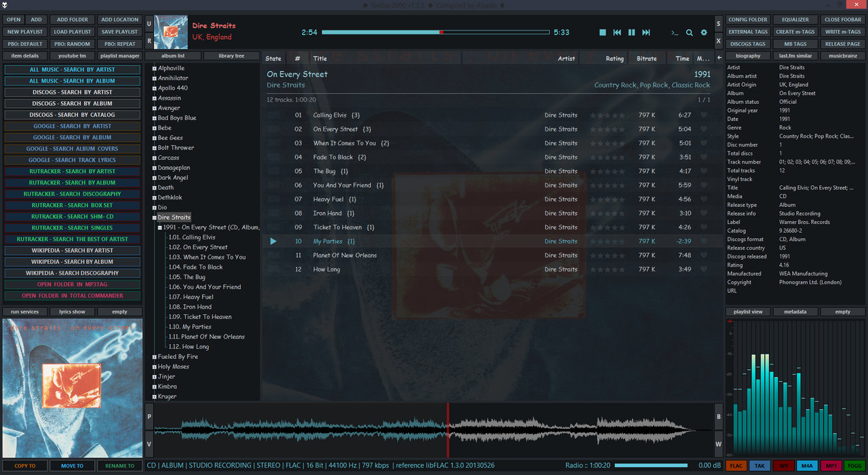Image resolution: width=868 pixels, height=475 pixels.
Task: Click the On Every Street album cover thumbnail
Action: (73, 387)
